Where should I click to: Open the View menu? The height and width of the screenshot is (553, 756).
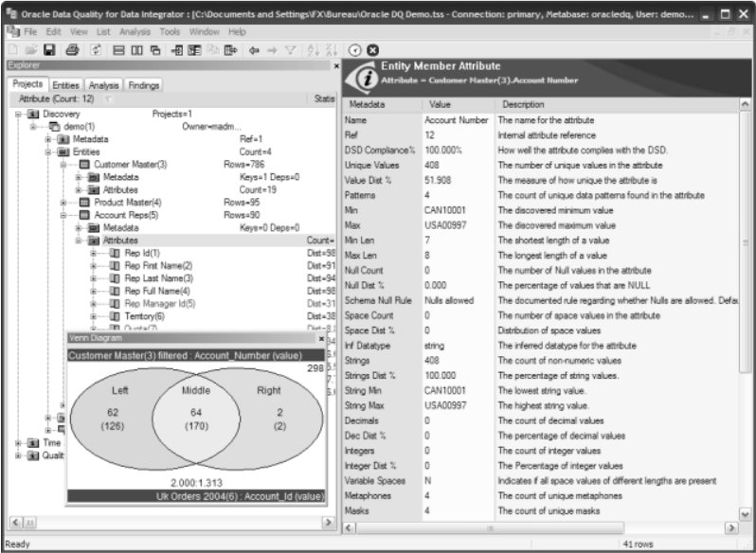79,32
